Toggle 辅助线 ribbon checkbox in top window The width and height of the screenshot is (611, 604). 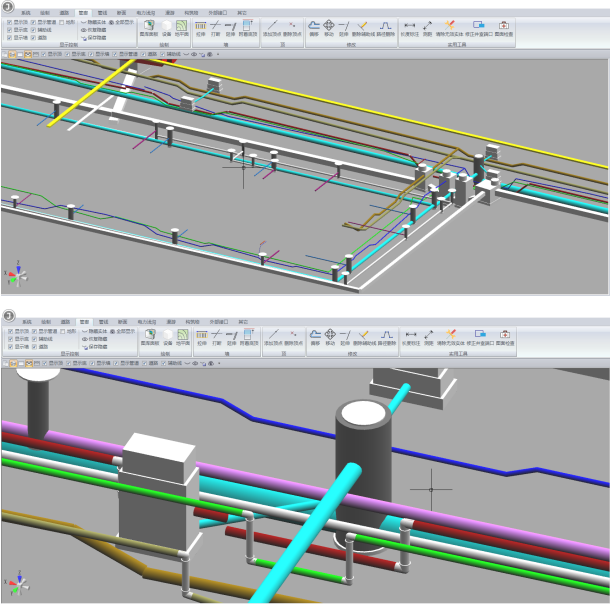pyautogui.click(x=33, y=30)
